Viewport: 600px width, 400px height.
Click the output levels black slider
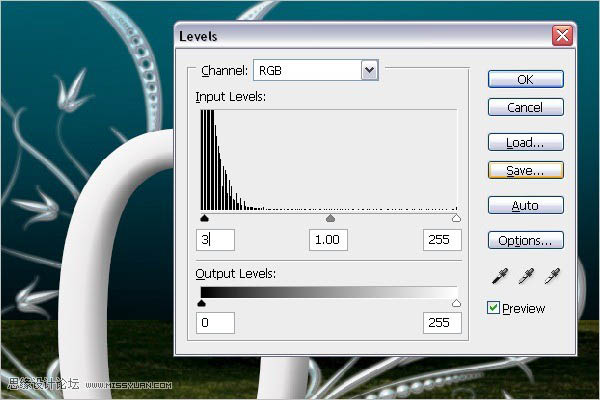[x=201, y=302]
